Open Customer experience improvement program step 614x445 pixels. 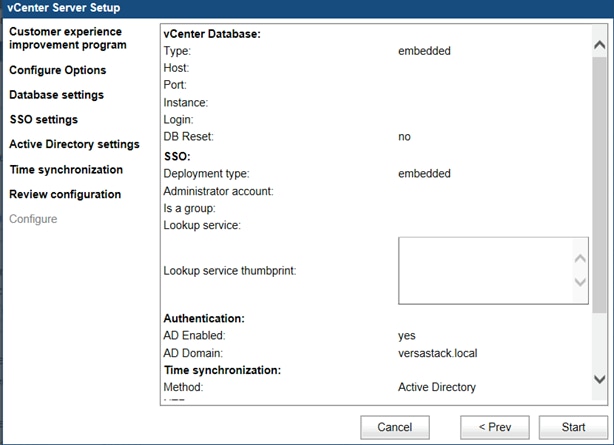pyautogui.click(x=68, y=38)
